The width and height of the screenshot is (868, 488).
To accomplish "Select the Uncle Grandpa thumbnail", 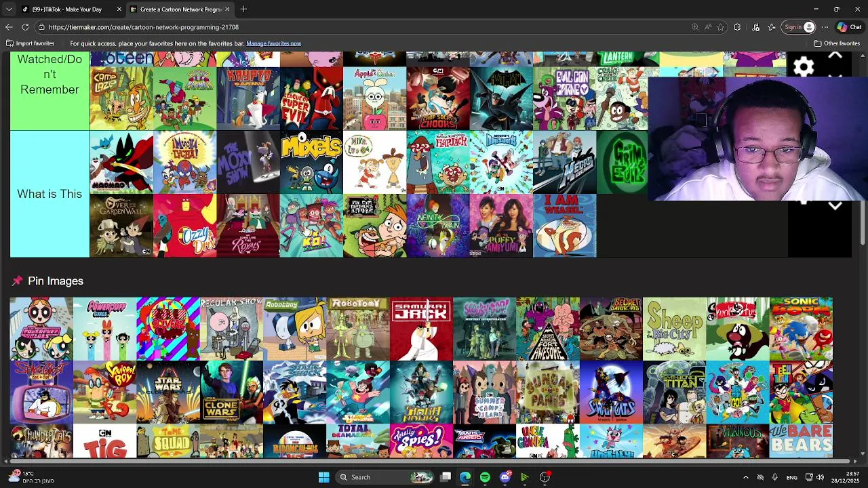I will (x=548, y=441).
